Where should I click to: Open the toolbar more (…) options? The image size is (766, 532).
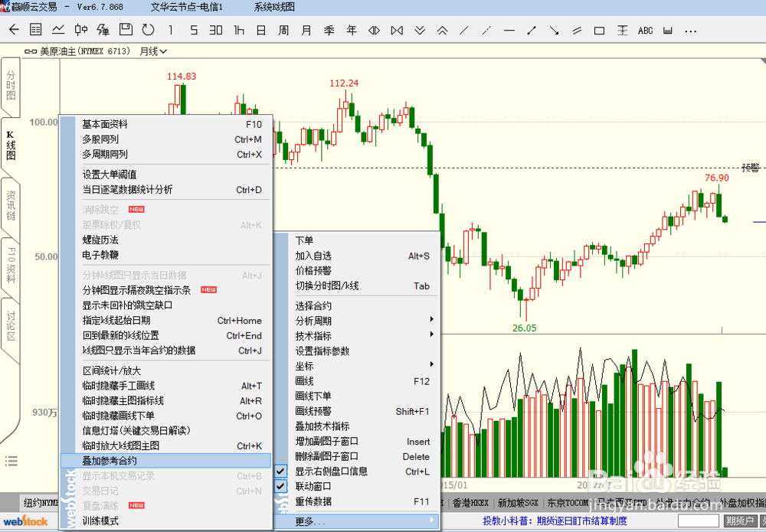point(690,31)
